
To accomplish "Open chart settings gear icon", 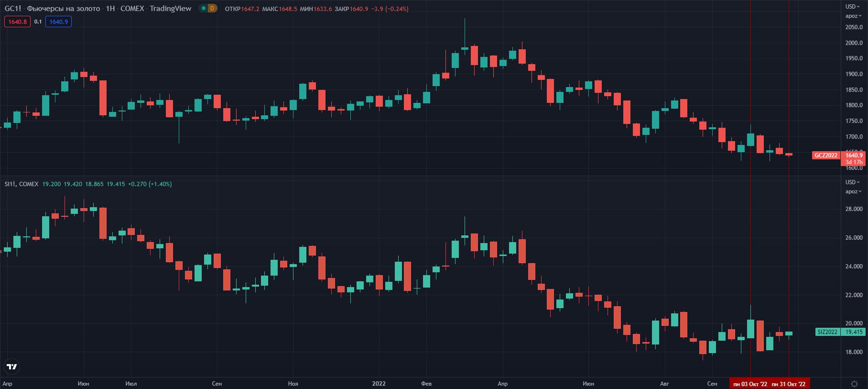I will [854, 384].
